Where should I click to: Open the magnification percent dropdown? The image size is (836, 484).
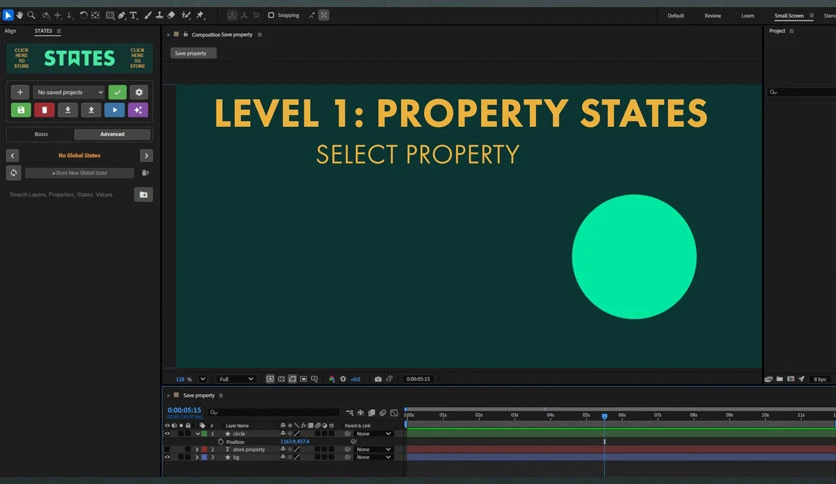tap(203, 379)
